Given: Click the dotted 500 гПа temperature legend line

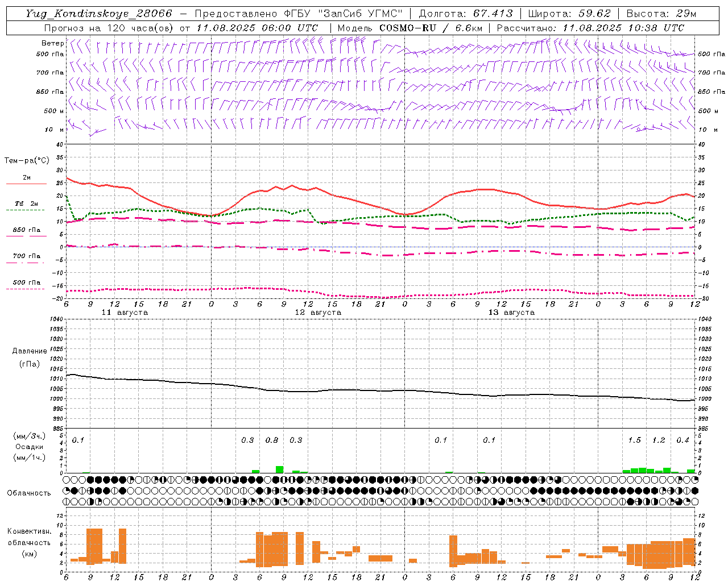Looking at the screenshot, I should (26, 289).
